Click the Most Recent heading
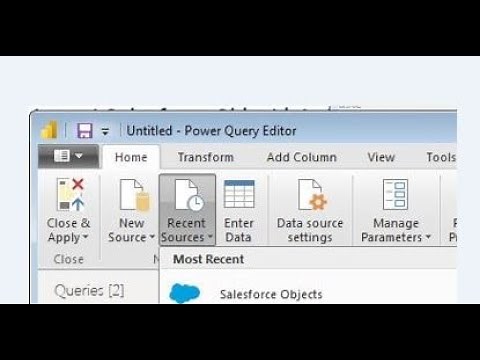The width and height of the screenshot is (480, 360). pos(209,259)
